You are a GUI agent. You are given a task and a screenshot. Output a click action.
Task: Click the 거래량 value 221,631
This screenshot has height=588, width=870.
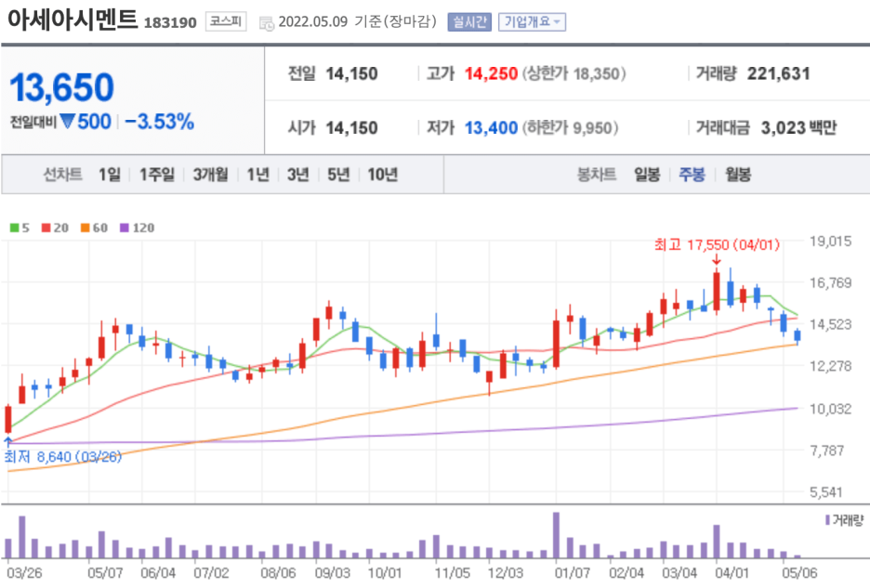point(779,73)
